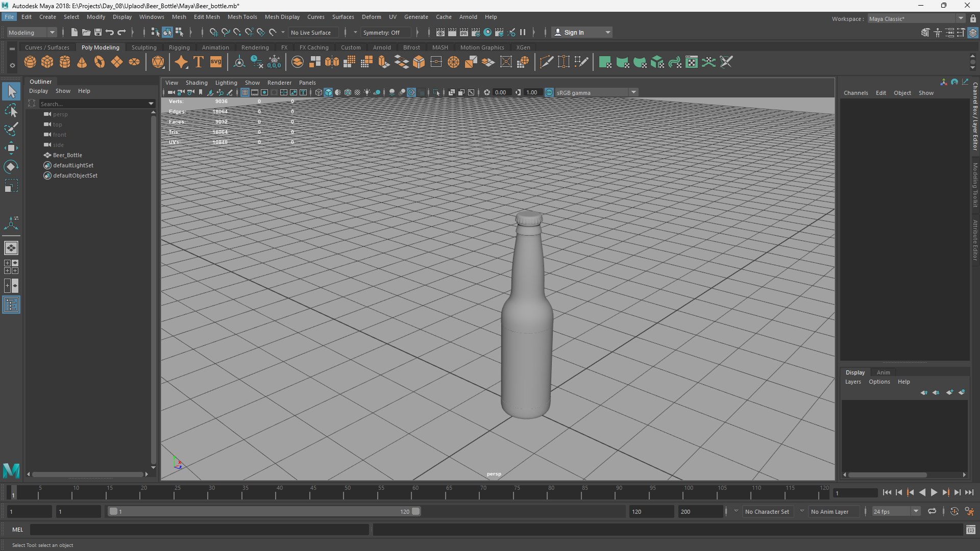Click the Freeze Transformations shelf icon

(274, 62)
